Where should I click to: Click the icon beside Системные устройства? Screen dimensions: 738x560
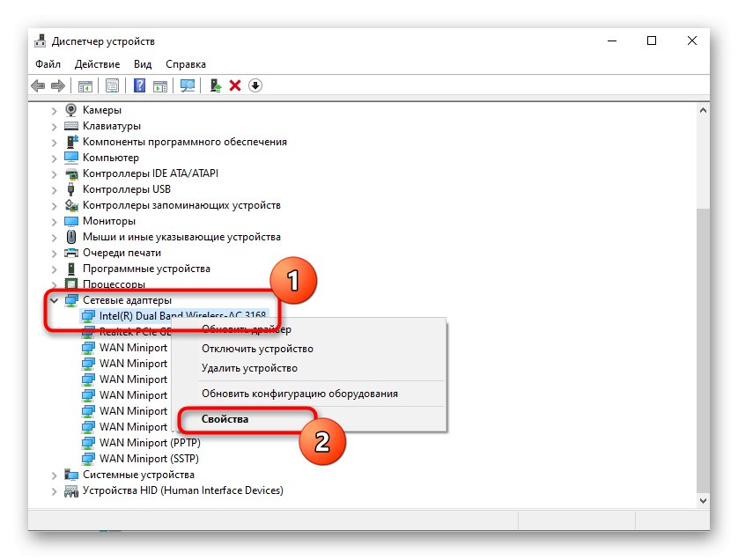pos(71,475)
